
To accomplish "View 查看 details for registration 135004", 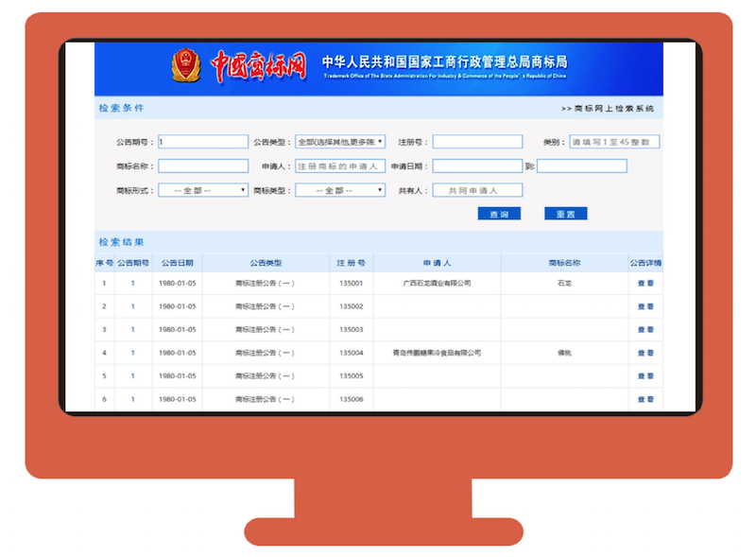I will [645, 353].
